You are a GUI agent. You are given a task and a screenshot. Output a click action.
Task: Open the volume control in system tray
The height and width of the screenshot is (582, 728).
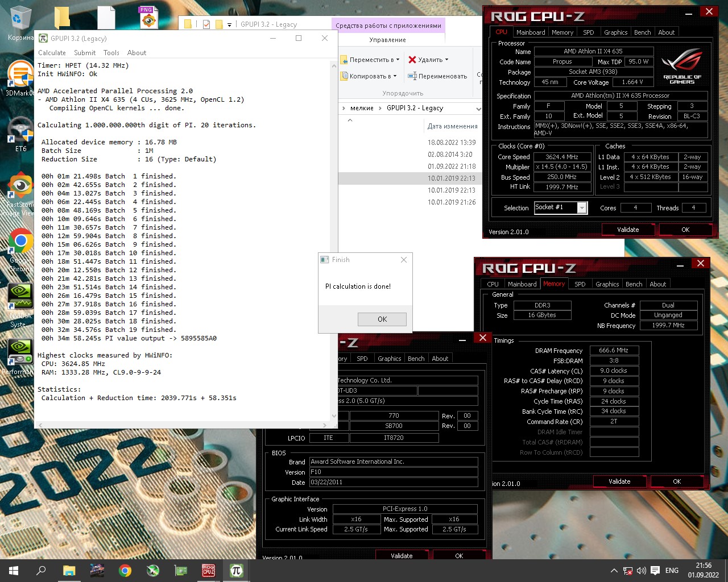(641, 571)
